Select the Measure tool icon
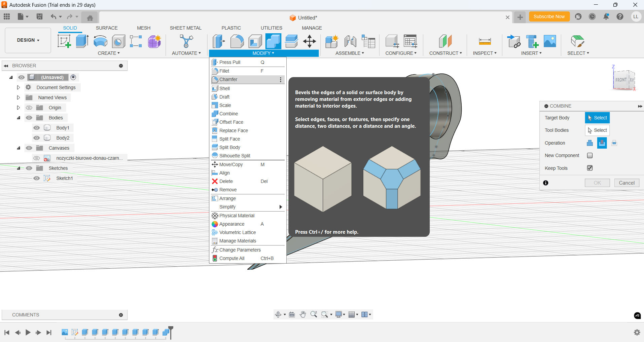 click(x=485, y=41)
